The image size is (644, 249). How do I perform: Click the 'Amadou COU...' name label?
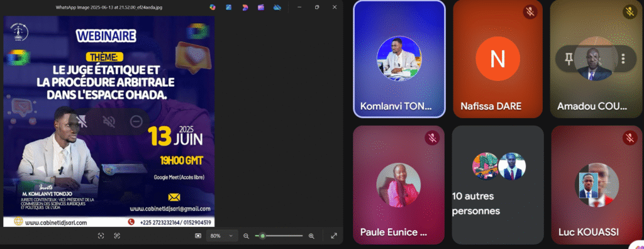coord(592,106)
